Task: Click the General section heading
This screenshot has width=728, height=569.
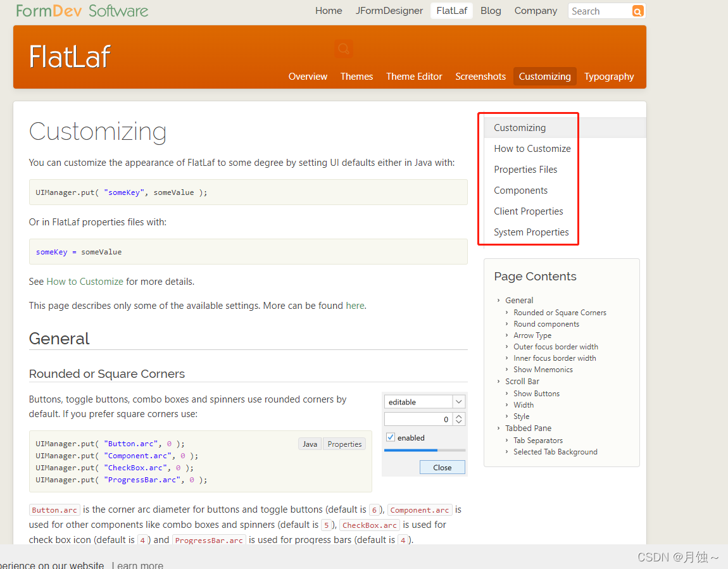Action: pyautogui.click(x=59, y=339)
